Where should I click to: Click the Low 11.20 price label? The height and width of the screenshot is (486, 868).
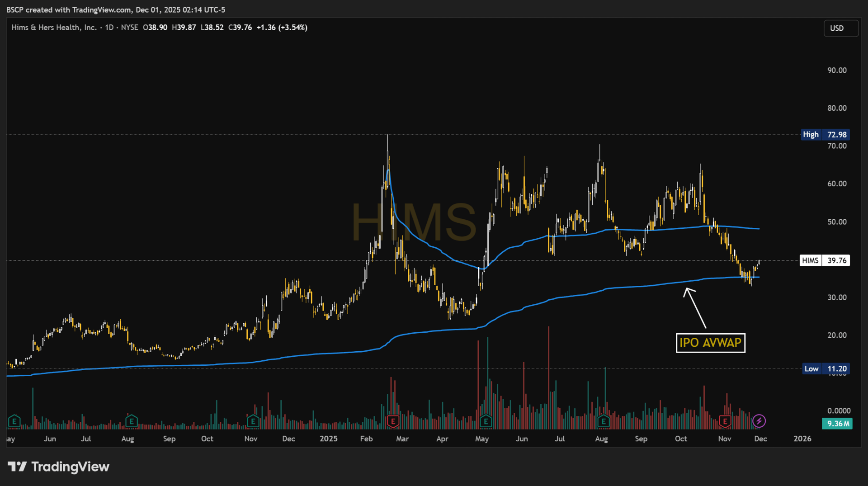coord(825,369)
